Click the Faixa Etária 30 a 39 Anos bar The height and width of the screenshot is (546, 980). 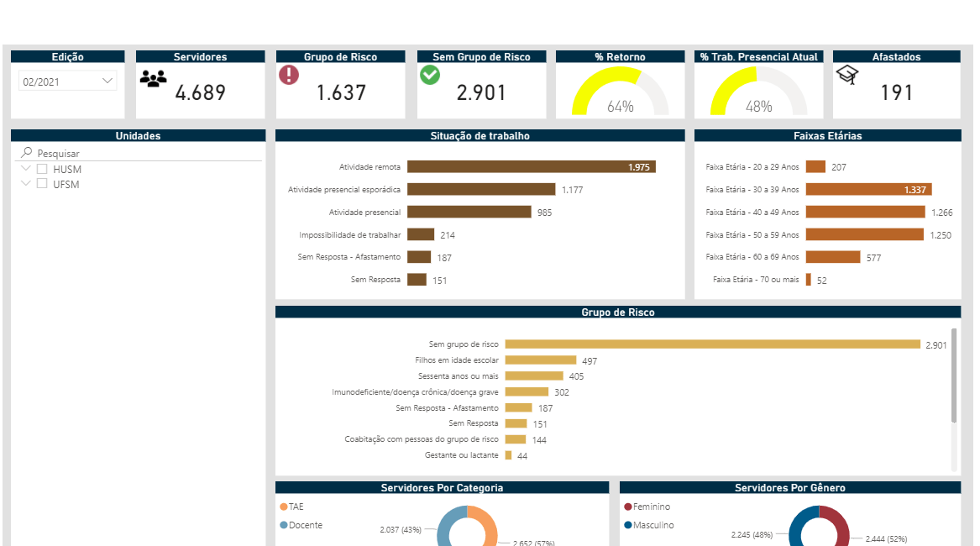[868, 190]
